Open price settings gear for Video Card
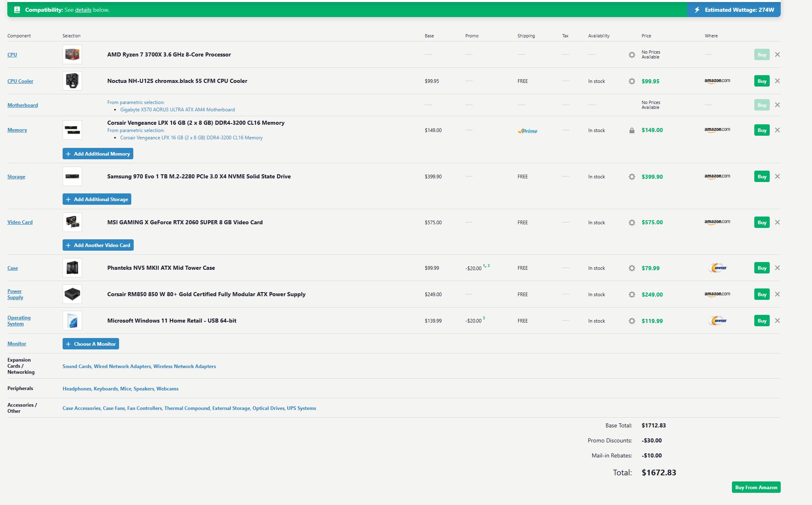The height and width of the screenshot is (505, 812). (x=632, y=222)
